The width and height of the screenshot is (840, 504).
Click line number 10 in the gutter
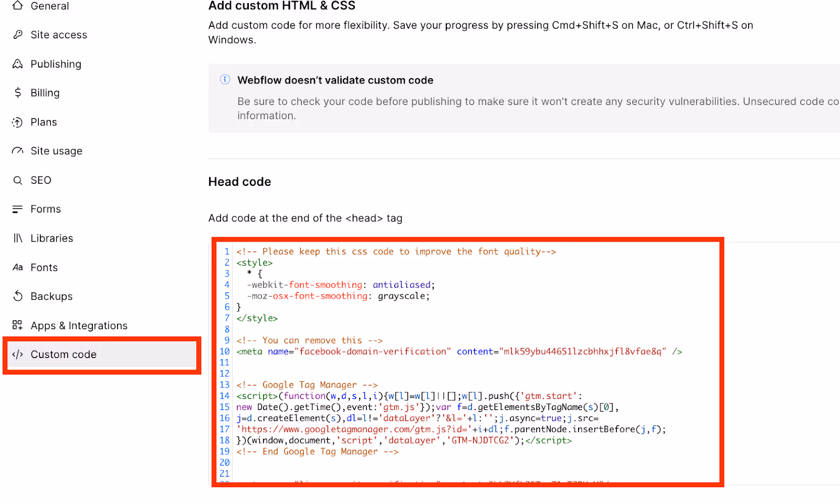(225, 352)
